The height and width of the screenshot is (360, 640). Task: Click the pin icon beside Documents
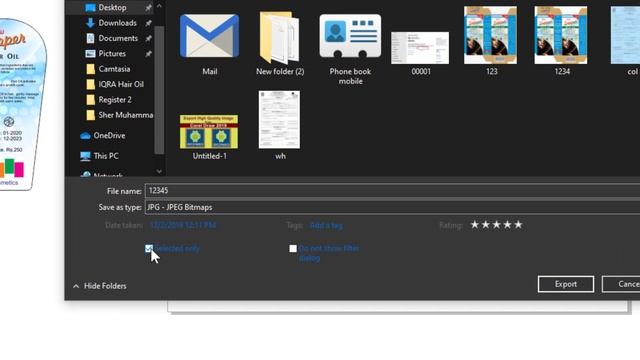coord(149,38)
